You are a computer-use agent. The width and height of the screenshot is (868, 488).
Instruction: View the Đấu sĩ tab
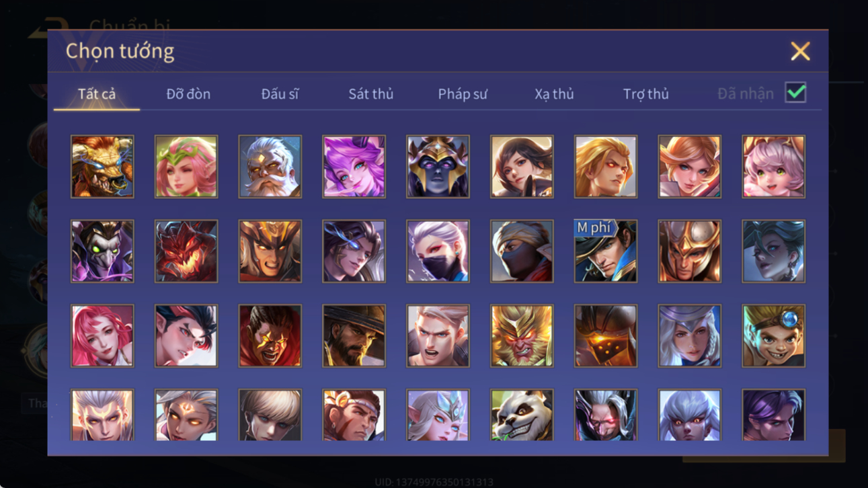pyautogui.click(x=280, y=94)
